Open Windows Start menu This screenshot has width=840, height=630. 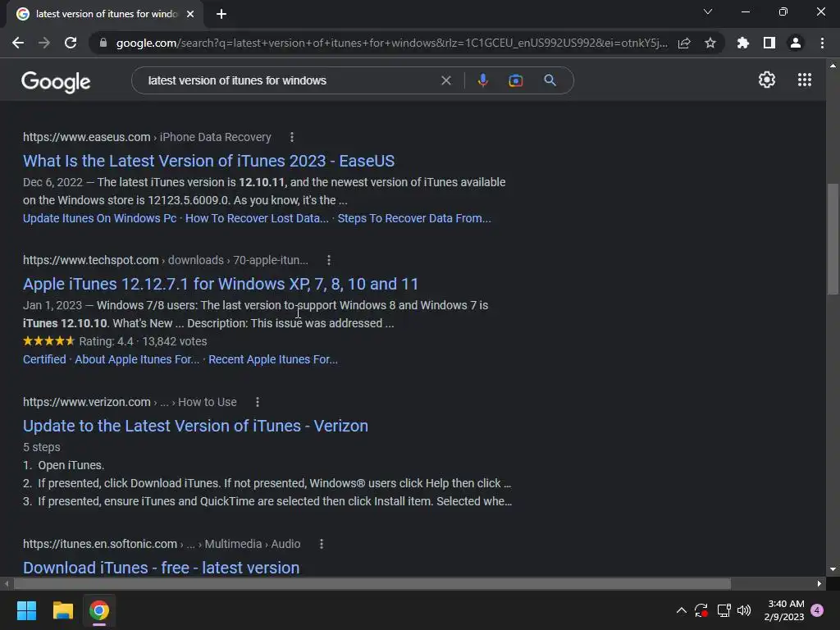[x=26, y=610]
